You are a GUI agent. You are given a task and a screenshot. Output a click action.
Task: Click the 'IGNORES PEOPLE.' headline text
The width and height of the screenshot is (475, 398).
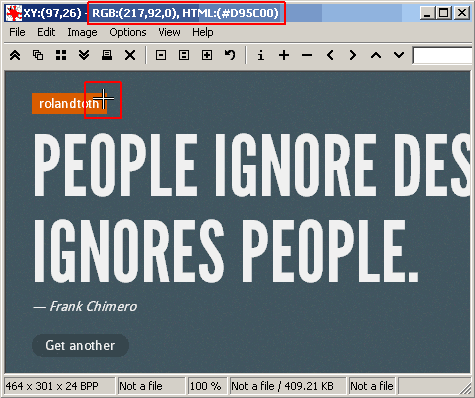[x=226, y=251]
